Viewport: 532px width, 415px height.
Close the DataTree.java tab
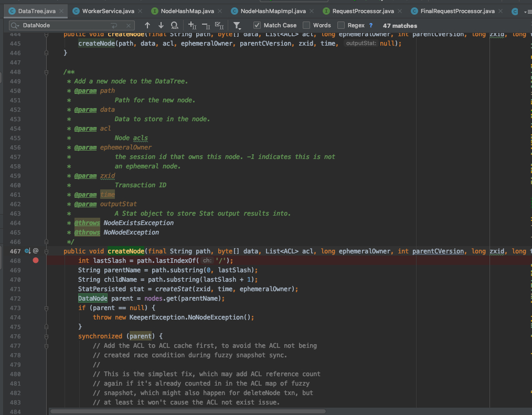(61, 11)
